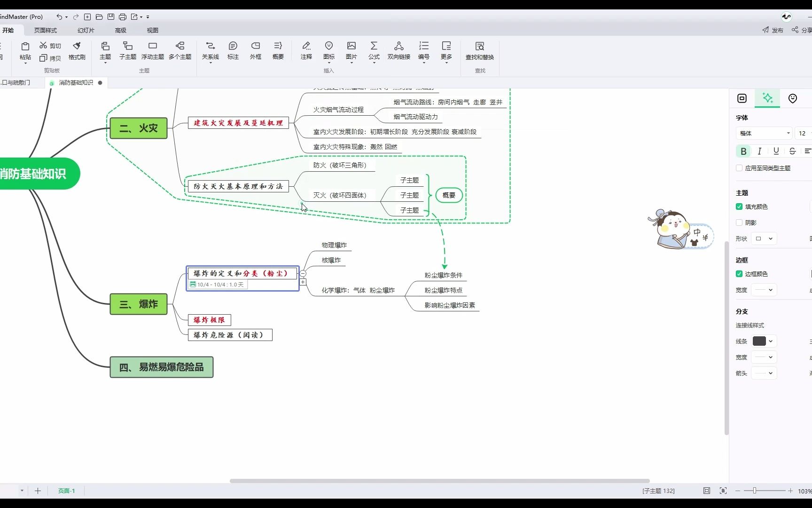
Task: Collapse the 爆炸的定义和分类 branch with minus button
Action: coord(303,273)
